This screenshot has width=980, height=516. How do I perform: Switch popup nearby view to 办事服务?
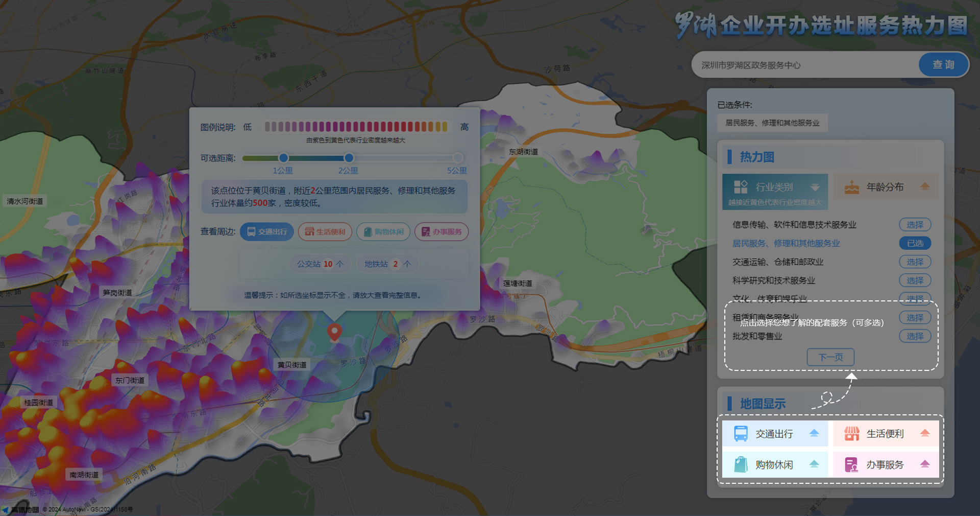(442, 232)
